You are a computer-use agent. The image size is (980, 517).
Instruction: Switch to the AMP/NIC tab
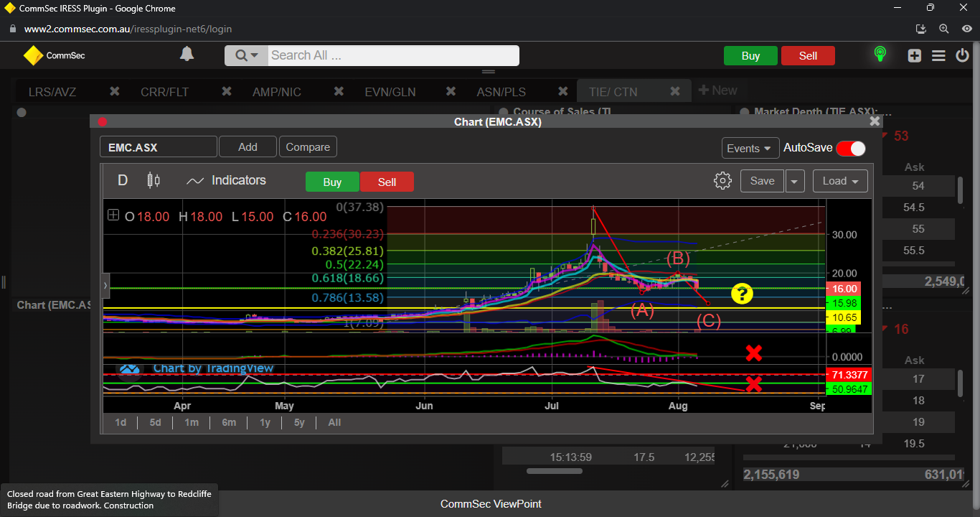pos(276,92)
